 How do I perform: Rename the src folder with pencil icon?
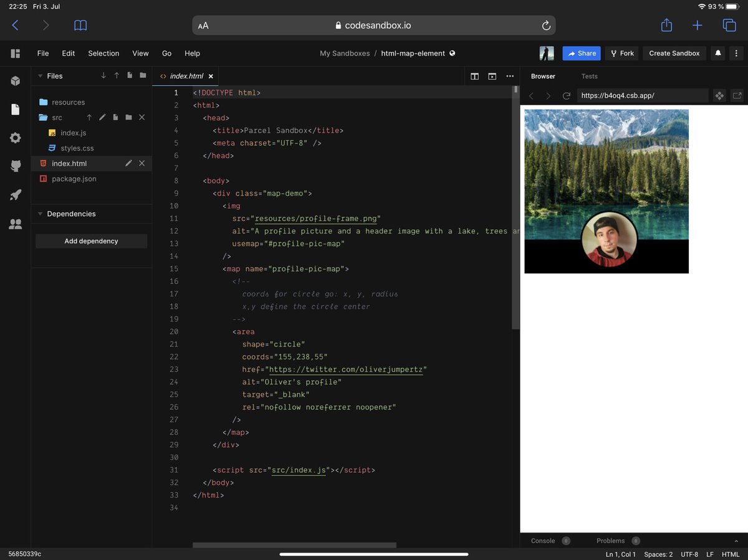coord(102,117)
